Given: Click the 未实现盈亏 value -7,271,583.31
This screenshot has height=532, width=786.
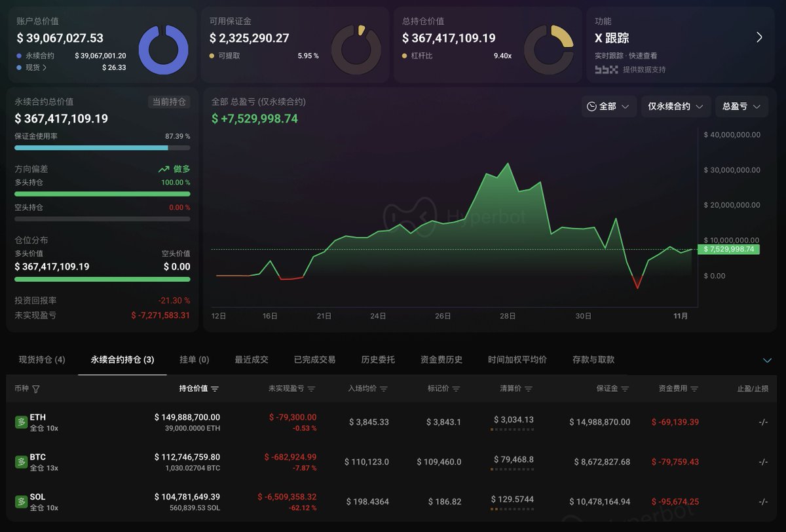Looking at the screenshot, I should pyautogui.click(x=160, y=316).
